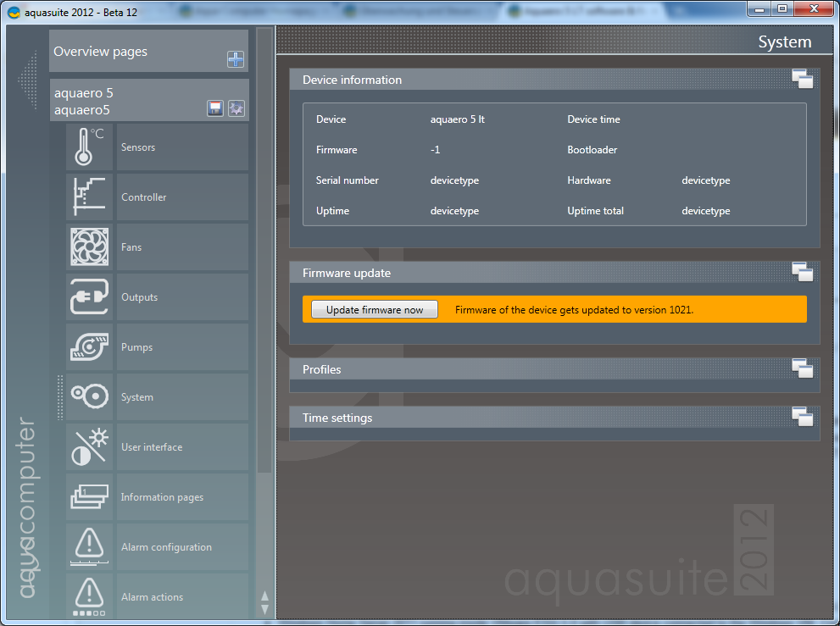Click firmware version 1021 message text

[x=575, y=309]
